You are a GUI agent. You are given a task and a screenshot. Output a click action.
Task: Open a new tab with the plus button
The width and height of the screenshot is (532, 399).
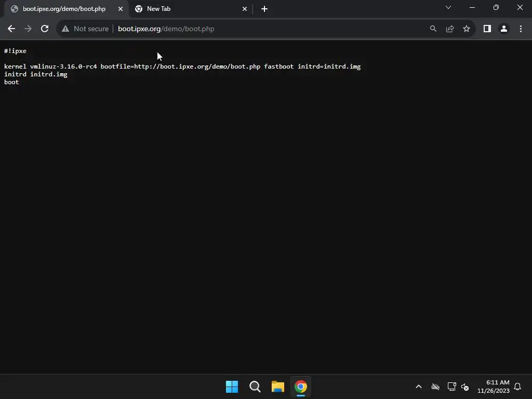(264, 9)
